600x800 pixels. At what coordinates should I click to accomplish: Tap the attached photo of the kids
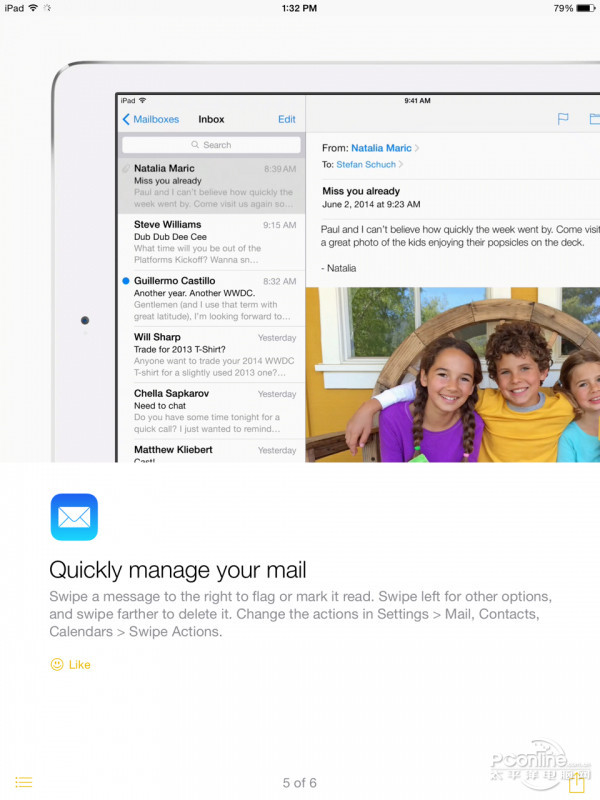click(453, 374)
